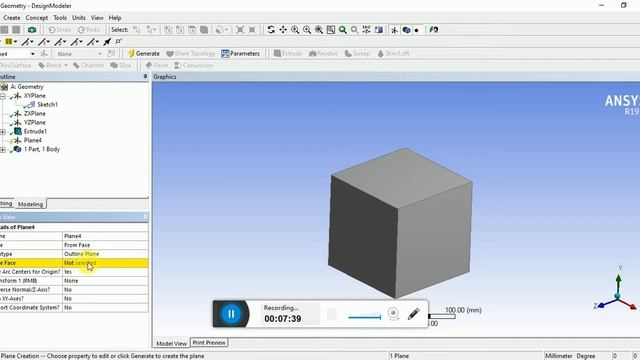640x360 pixels.
Task: Click the Revolve tool
Action: click(x=323, y=53)
